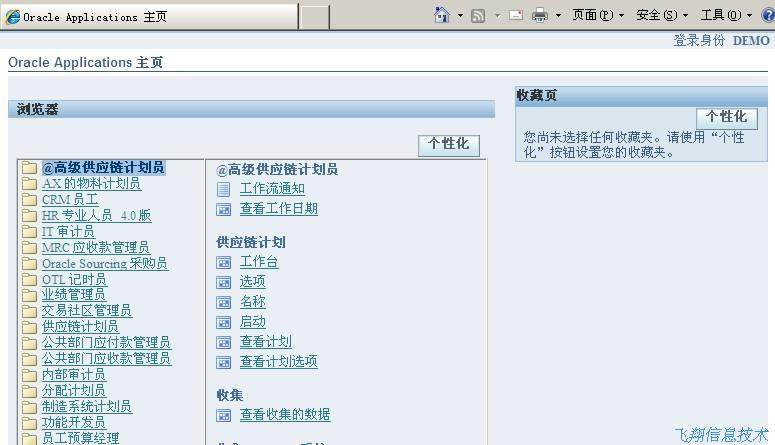Click the Print toolbar icon

(540, 16)
